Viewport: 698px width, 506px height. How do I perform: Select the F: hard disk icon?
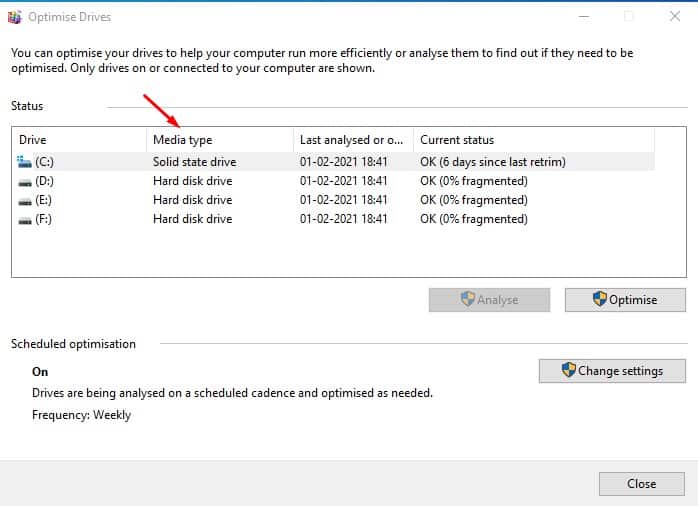click(x=24, y=221)
